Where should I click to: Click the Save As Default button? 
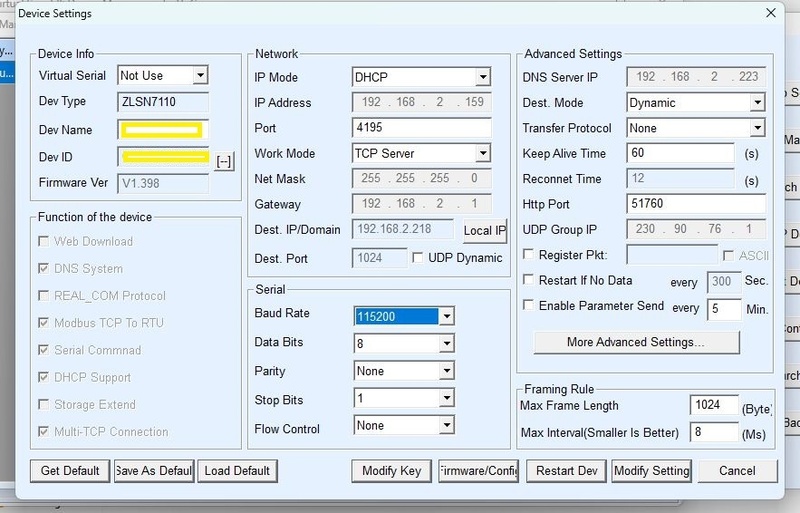(x=154, y=471)
